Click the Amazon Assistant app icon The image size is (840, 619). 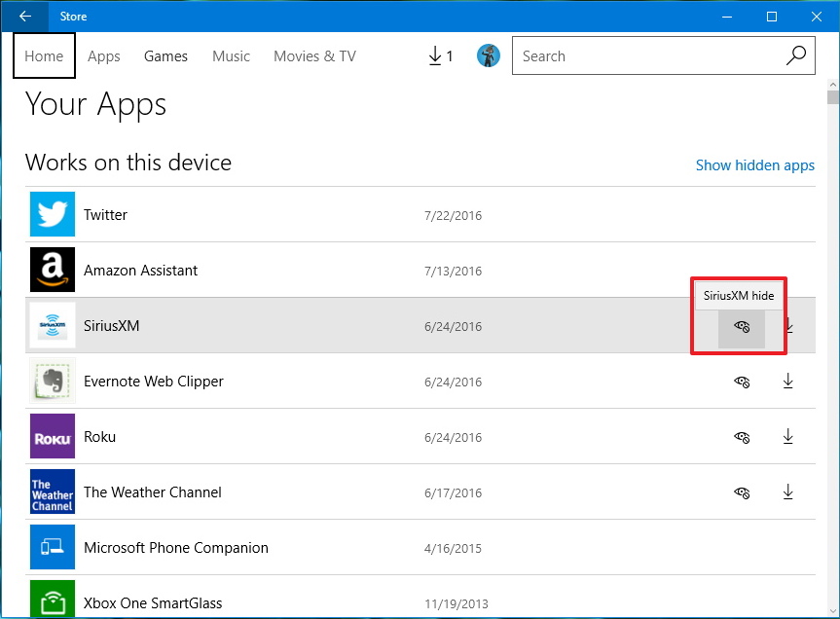[x=52, y=270]
